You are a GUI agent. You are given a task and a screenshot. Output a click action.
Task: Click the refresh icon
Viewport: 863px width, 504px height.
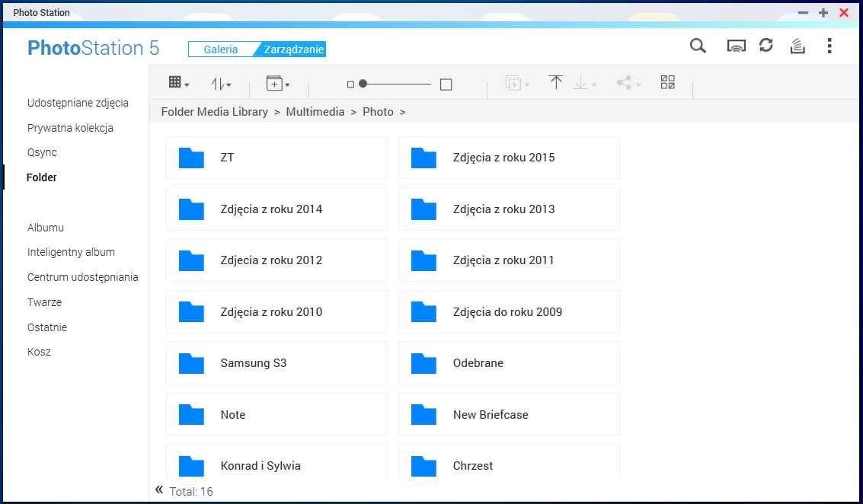point(766,45)
